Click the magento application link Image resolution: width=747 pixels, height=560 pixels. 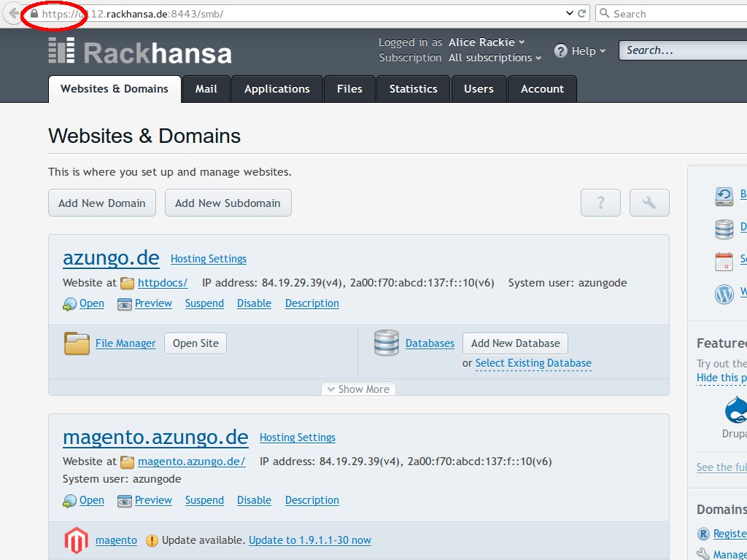pos(116,540)
